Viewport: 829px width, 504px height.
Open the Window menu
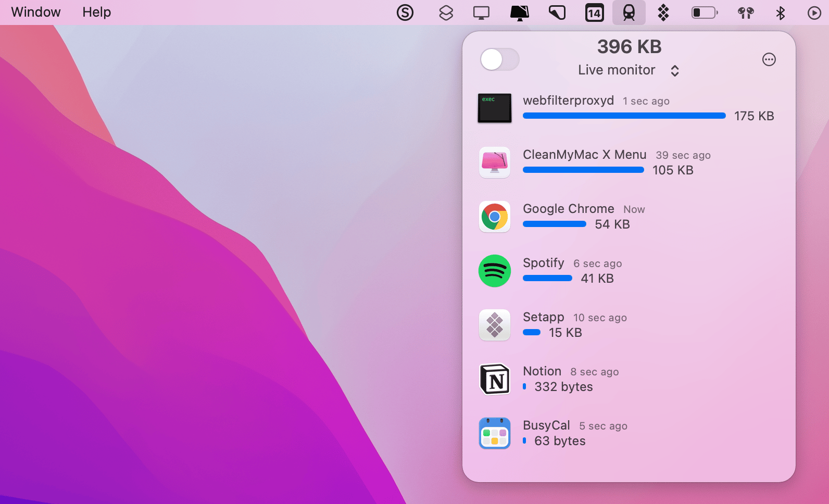[36, 12]
